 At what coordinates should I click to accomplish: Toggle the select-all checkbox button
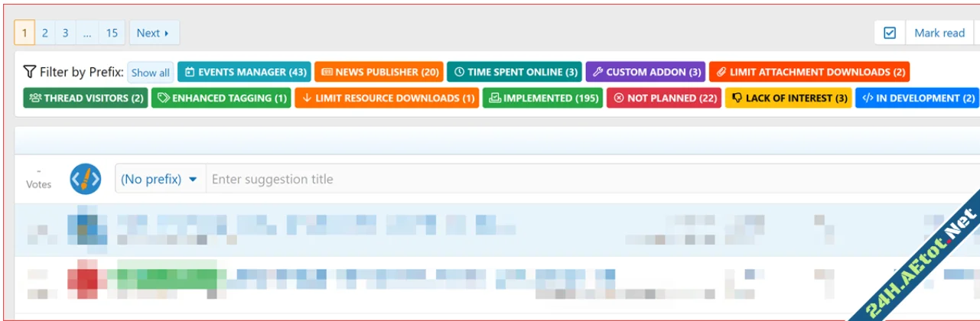[x=890, y=33]
